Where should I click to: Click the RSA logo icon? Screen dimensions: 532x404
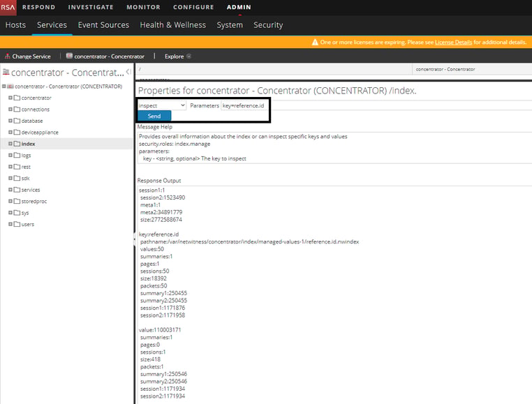(8, 8)
